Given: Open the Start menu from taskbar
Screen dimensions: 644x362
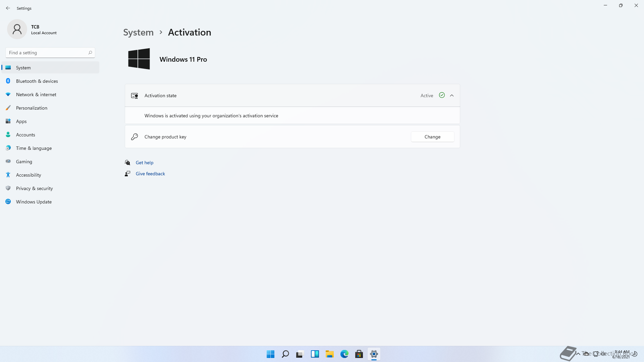Looking at the screenshot, I should (270, 354).
